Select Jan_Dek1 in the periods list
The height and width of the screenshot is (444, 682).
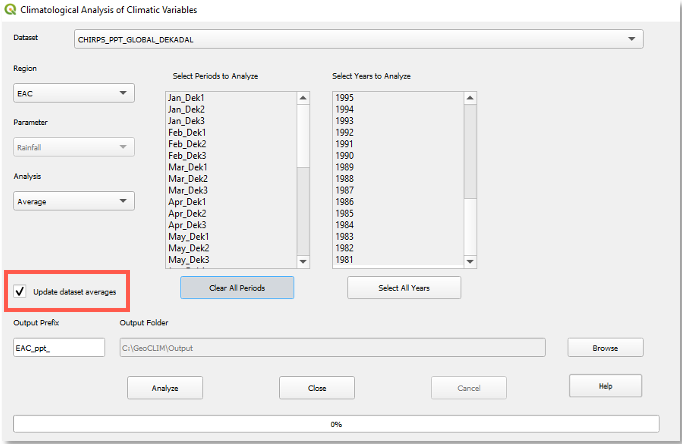pyautogui.click(x=187, y=98)
